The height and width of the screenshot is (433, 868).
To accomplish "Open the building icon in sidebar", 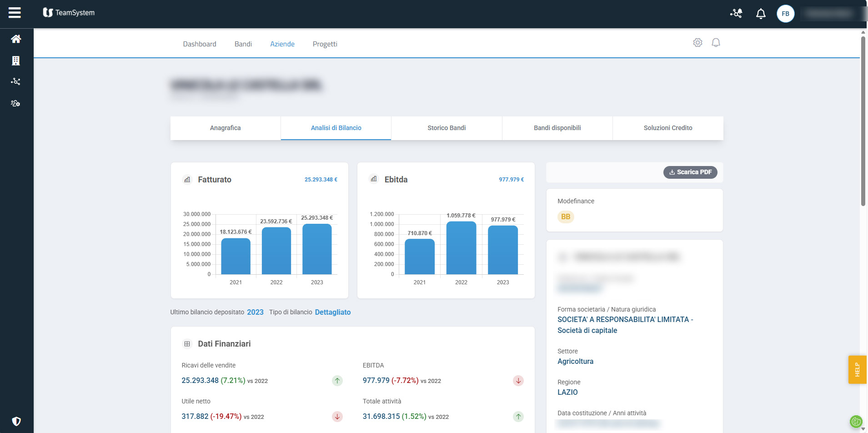I will tap(16, 60).
